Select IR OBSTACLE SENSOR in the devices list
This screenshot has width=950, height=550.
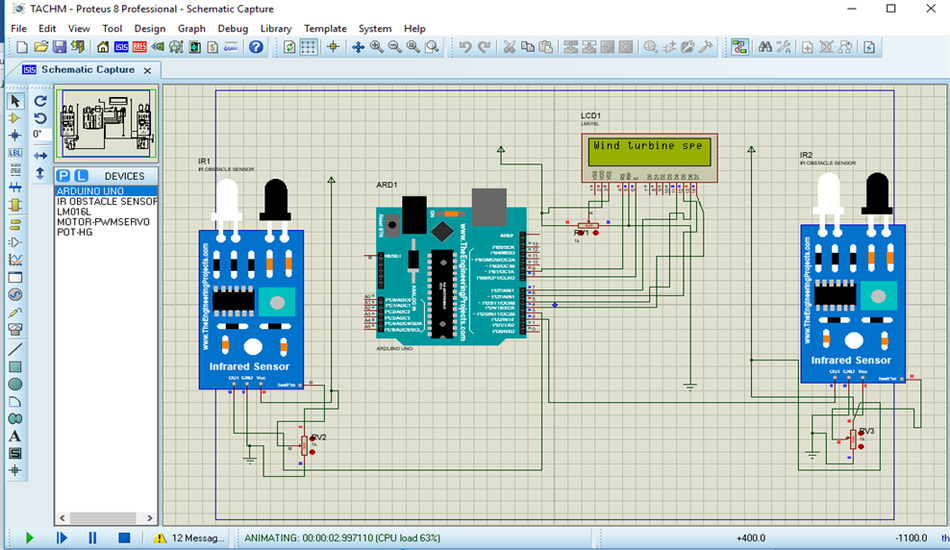tap(107, 201)
